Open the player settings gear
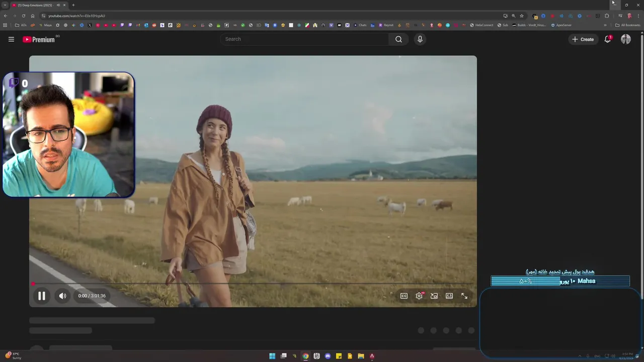The height and width of the screenshot is (362, 644). [419, 296]
